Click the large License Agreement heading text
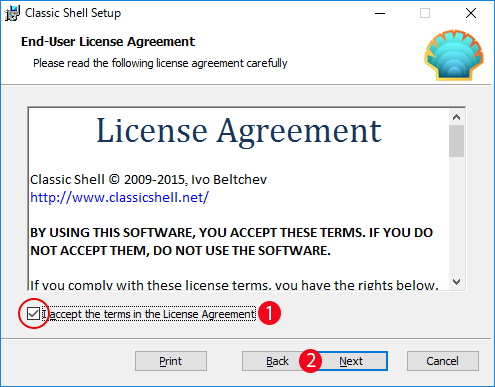 click(x=239, y=131)
